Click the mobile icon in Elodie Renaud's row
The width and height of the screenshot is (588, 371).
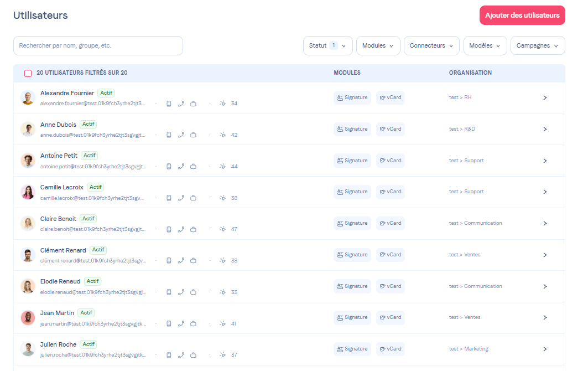click(x=169, y=292)
